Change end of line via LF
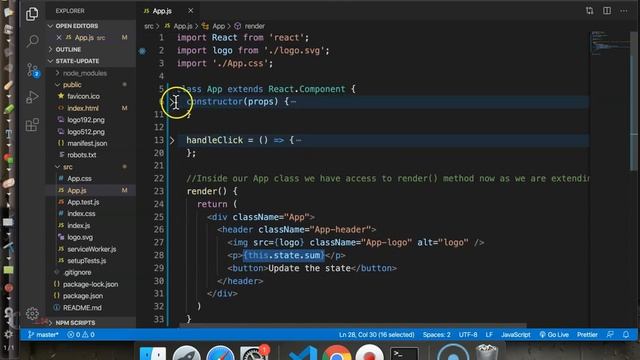 489,335
